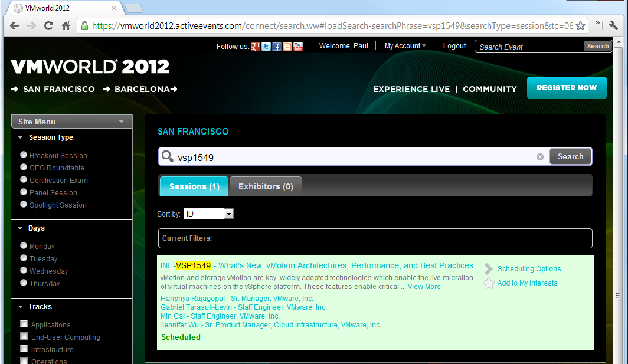Open the Blogger follow icon
This screenshot has width=628, height=364.
pyautogui.click(x=287, y=47)
